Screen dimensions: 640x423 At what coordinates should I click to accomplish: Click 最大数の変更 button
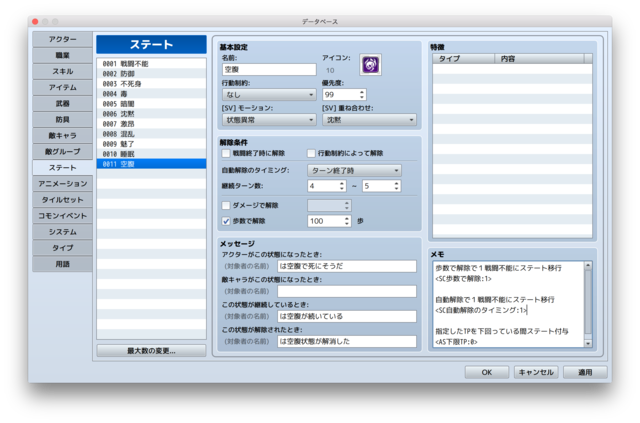coord(151,351)
